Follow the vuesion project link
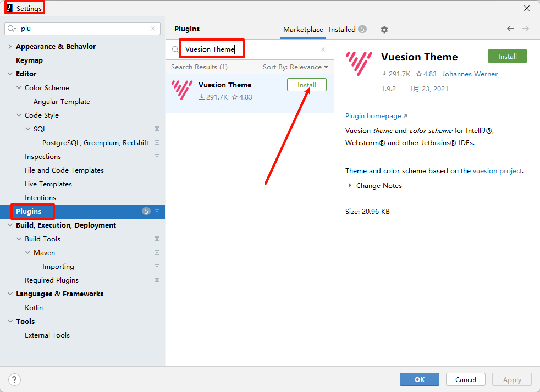 point(497,171)
